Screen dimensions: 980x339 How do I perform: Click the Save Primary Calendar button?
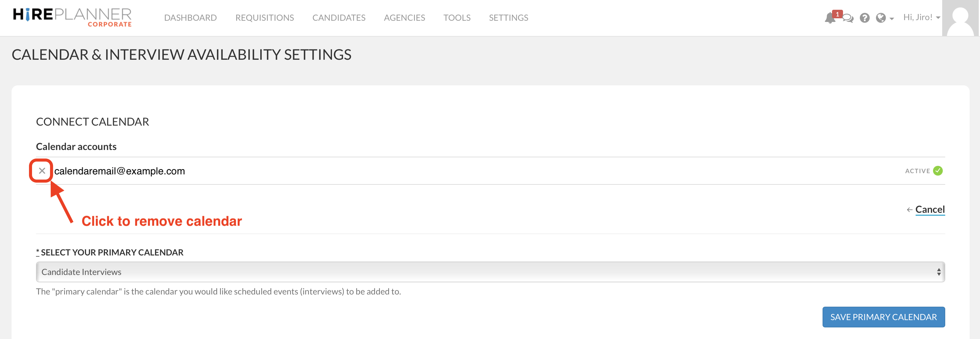tap(883, 316)
